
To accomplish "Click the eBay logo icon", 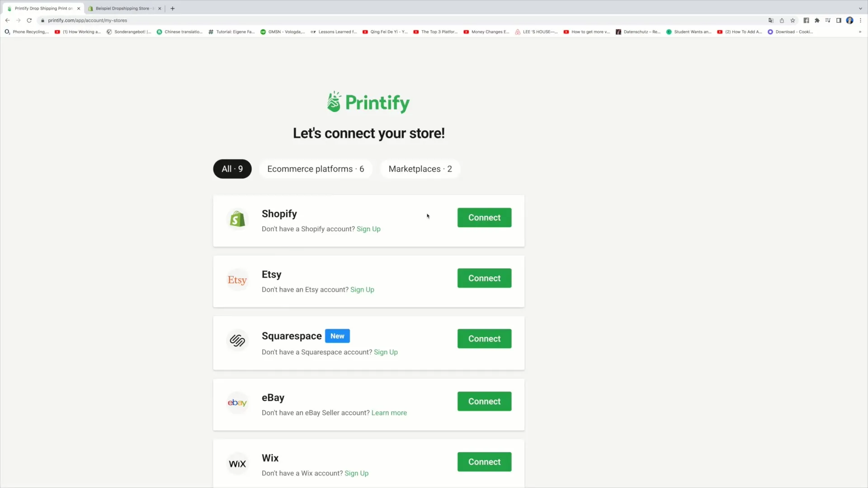I will click(237, 402).
